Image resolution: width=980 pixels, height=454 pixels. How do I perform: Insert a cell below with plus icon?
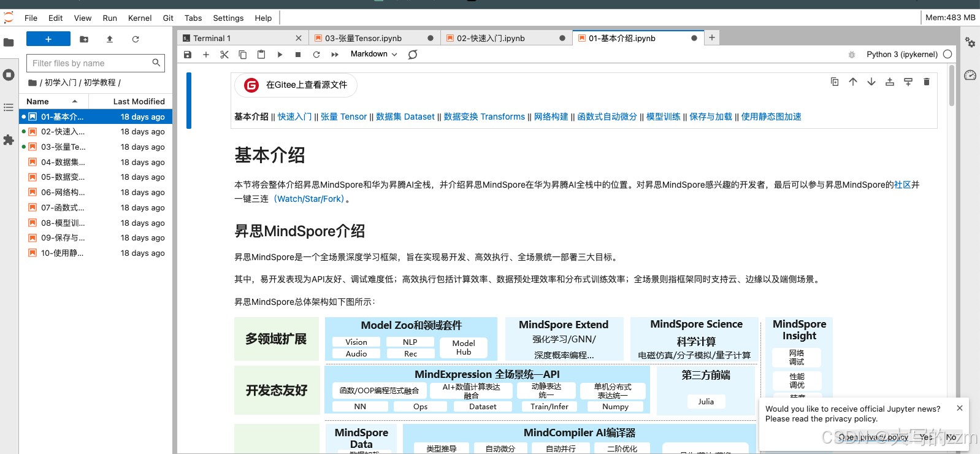[x=206, y=55]
